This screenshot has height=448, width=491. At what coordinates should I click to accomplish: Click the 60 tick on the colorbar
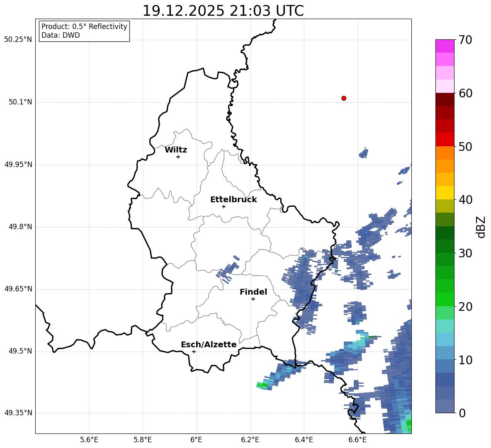pyautogui.click(x=465, y=93)
